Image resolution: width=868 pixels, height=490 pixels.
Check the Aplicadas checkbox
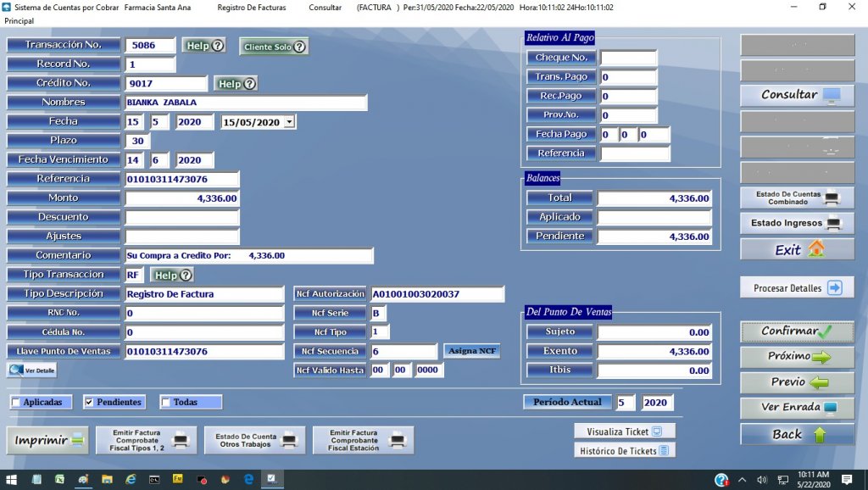[x=16, y=403]
